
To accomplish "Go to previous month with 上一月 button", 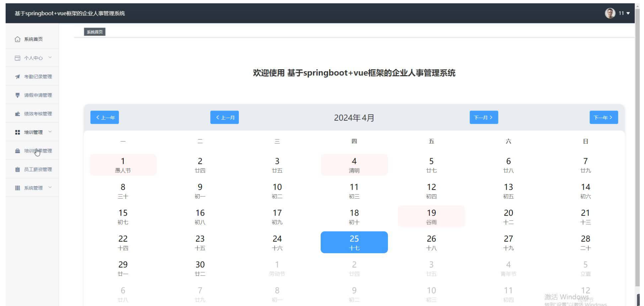I will point(224,117).
